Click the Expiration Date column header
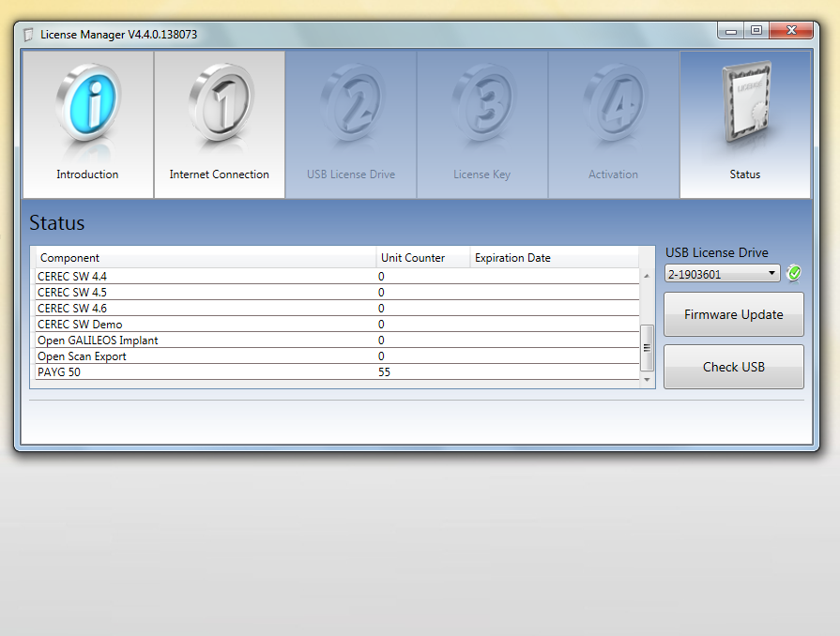840x636 pixels. [x=555, y=258]
